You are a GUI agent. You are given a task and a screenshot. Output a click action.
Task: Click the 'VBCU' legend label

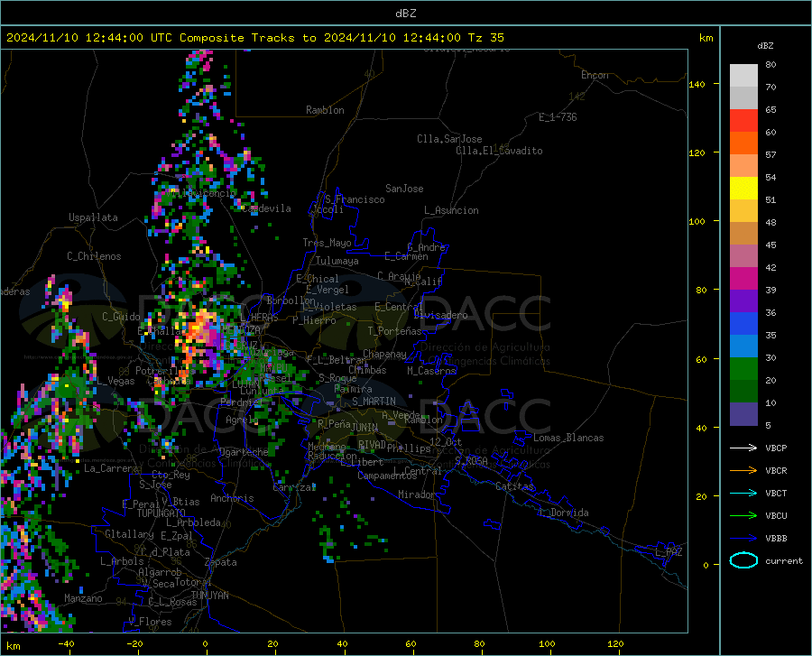point(776,516)
